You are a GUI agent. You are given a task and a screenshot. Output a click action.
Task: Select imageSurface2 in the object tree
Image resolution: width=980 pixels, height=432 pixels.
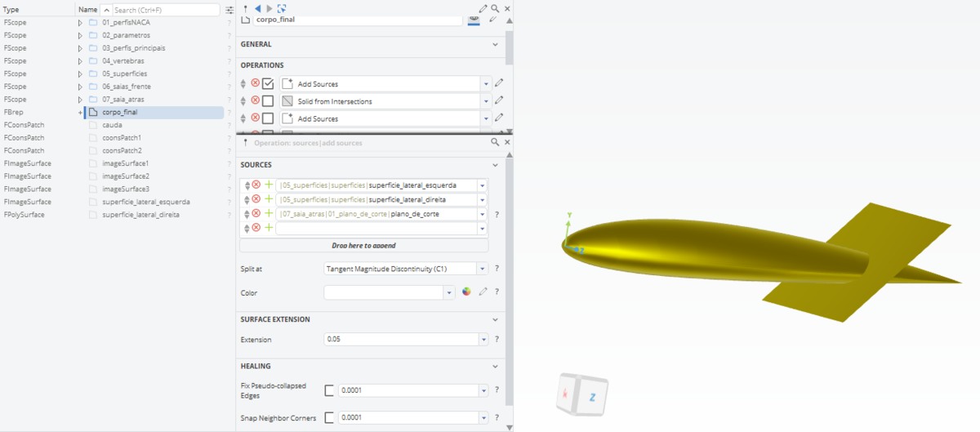tap(125, 176)
